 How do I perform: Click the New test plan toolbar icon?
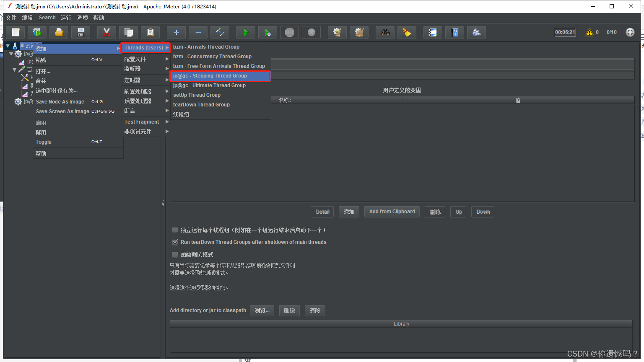coord(16,32)
